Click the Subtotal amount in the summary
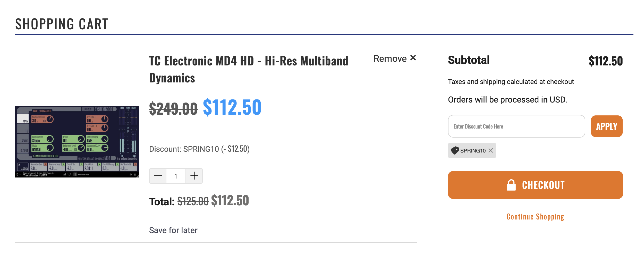This screenshot has height=254, width=644. [605, 61]
